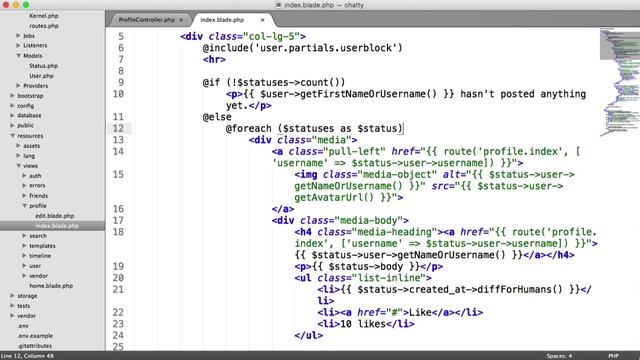Click line number 18 in gutter

click(x=118, y=232)
